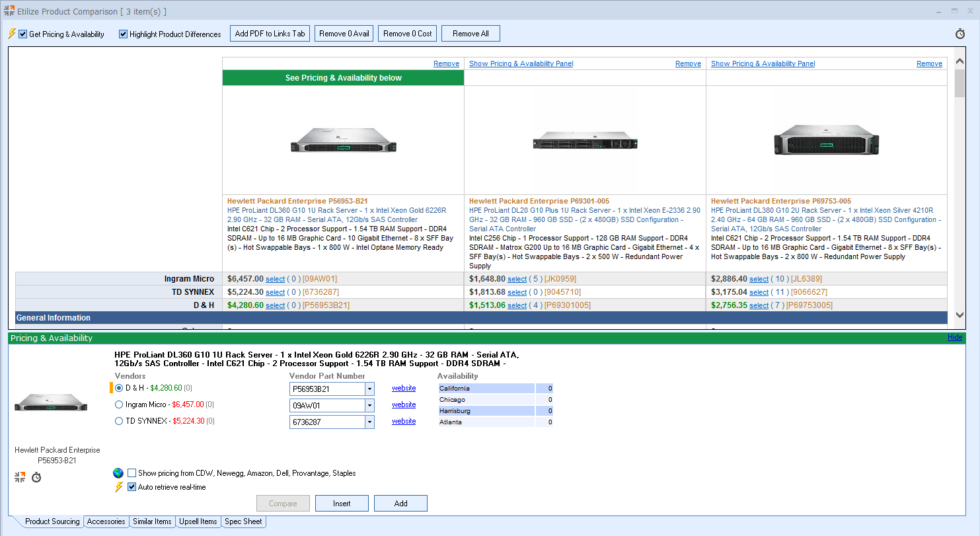Click the stopwatch icon under the P56953-B21 label
The height and width of the screenshot is (536, 980).
36,477
